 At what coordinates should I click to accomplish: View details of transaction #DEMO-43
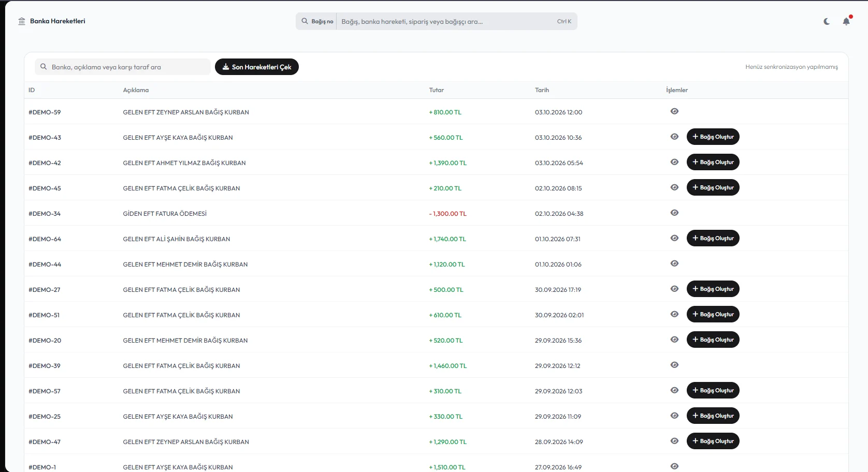674,137
